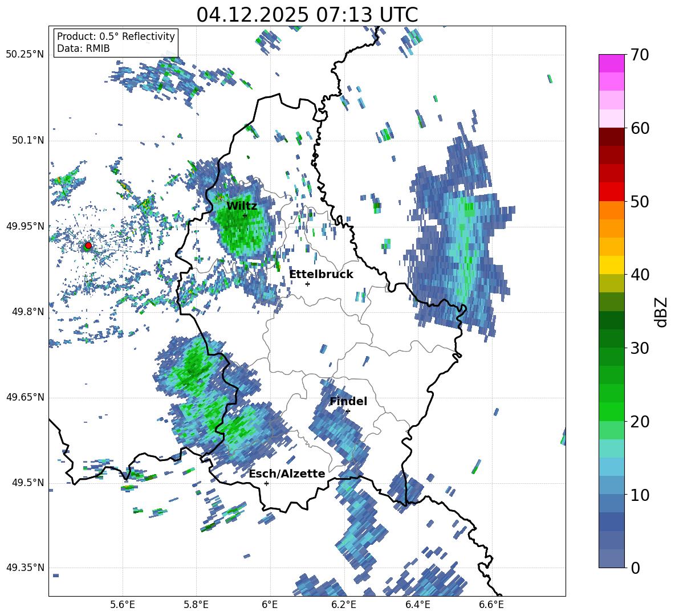
Task: Click the 70 label on colorbar
Action: click(640, 55)
